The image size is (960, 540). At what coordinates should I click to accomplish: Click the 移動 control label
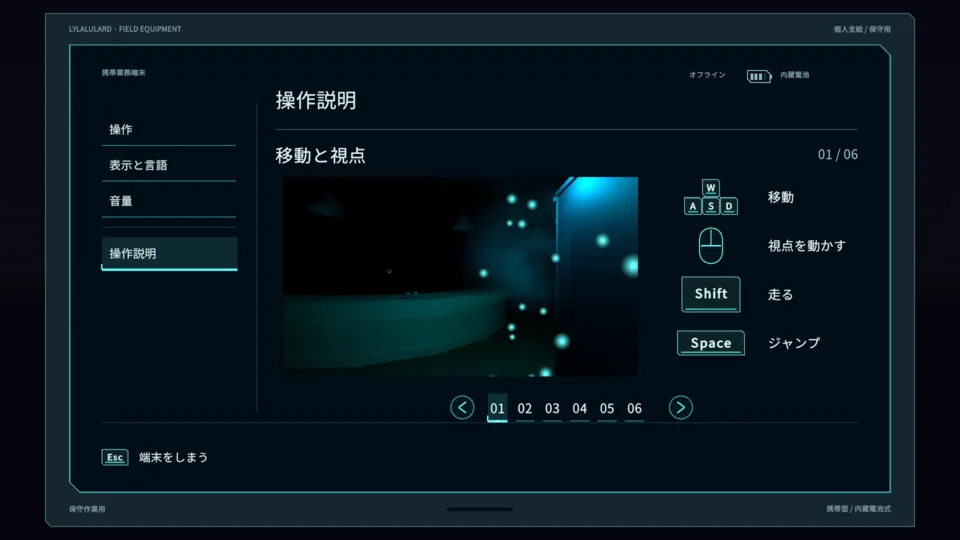(x=781, y=197)
